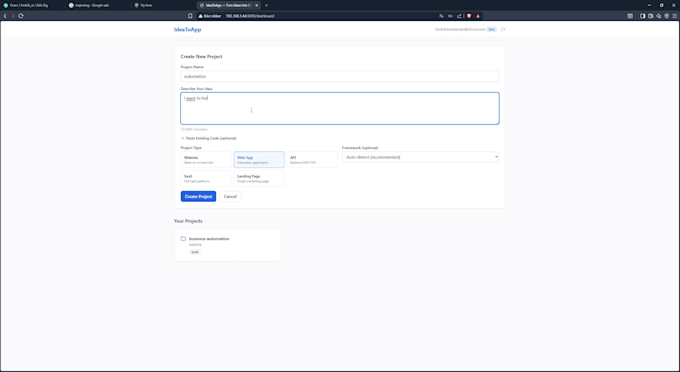680x372 pixels.
Task: Go back with the browser back arrow
Action: click(x=5, y=16)
